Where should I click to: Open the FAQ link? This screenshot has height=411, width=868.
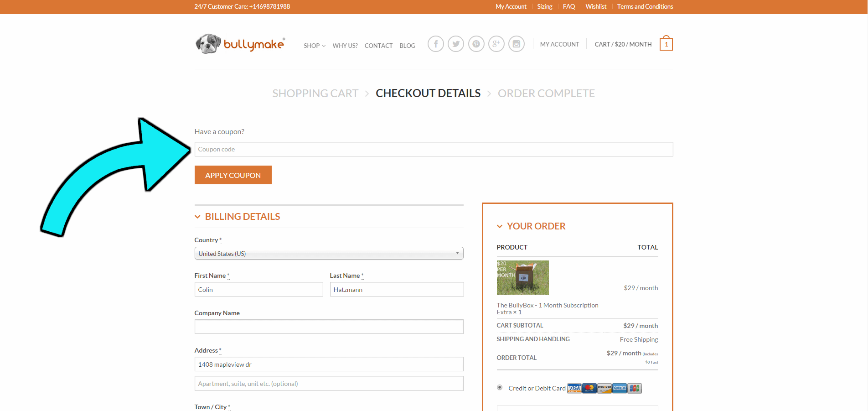[568, 6]
